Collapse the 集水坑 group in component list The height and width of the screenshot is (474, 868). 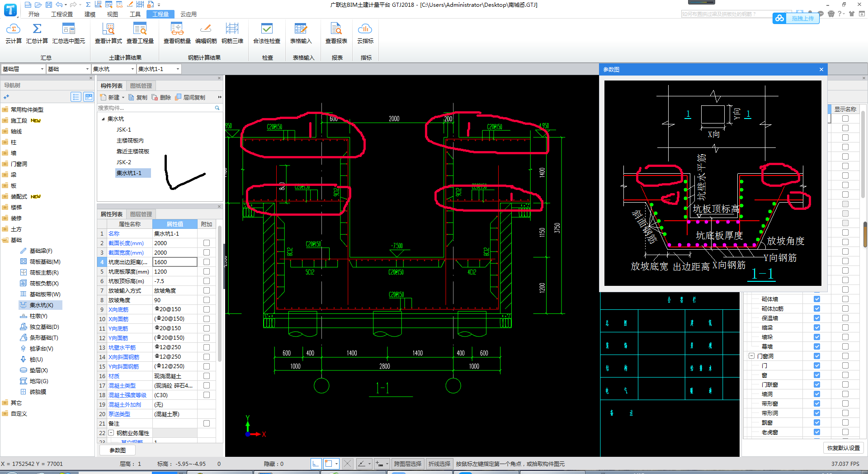coord(103,119)
